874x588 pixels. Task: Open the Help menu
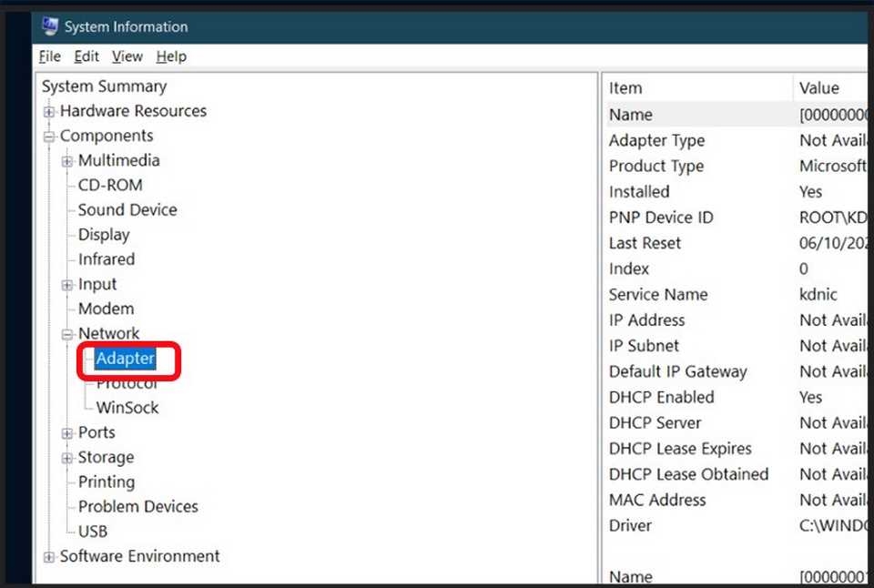[171, 56]
